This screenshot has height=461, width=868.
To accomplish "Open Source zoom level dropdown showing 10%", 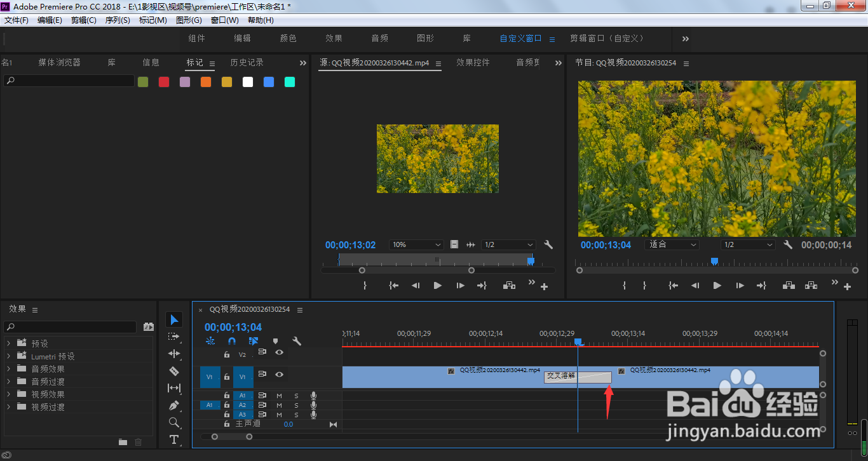I will point(416,244).
